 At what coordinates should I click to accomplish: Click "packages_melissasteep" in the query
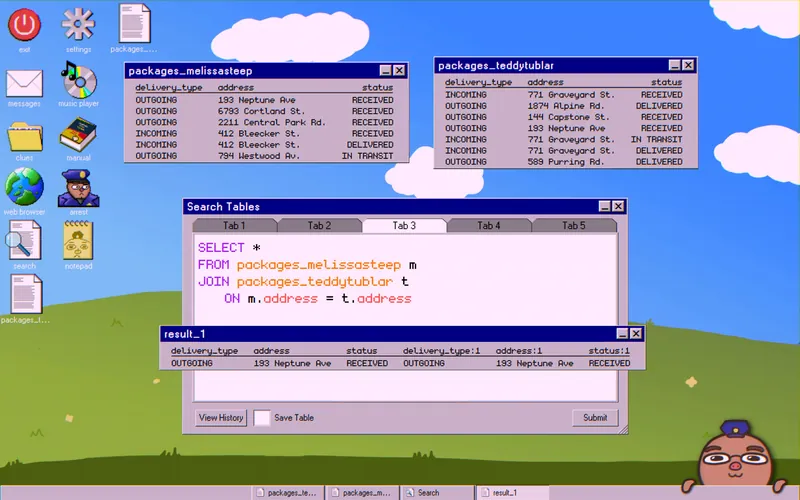pos(319,265)
